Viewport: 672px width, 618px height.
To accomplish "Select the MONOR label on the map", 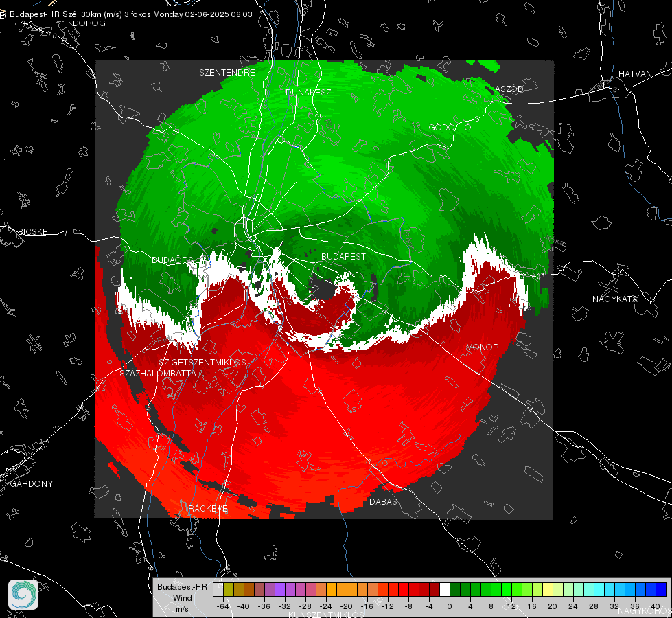I will point(482,347).
